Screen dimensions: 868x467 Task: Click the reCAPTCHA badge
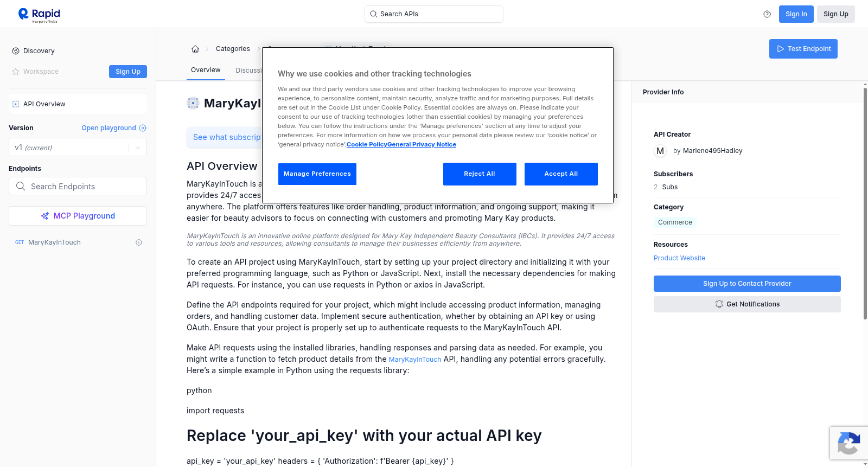coord(848,443)
